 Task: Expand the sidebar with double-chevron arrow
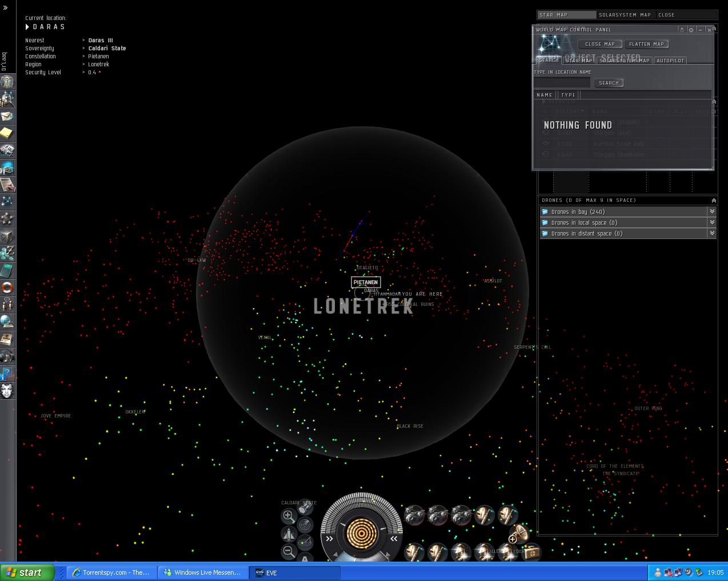pos(6,8)
